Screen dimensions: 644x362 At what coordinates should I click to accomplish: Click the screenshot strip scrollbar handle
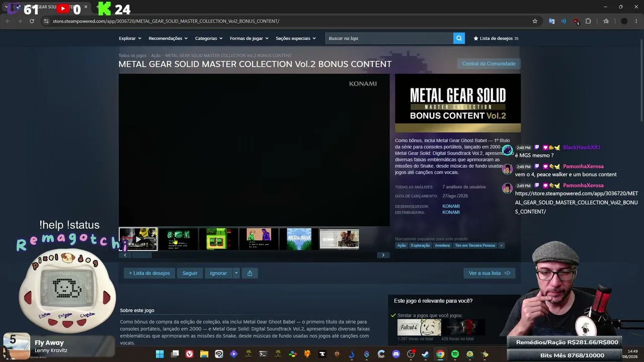[142, 255]
